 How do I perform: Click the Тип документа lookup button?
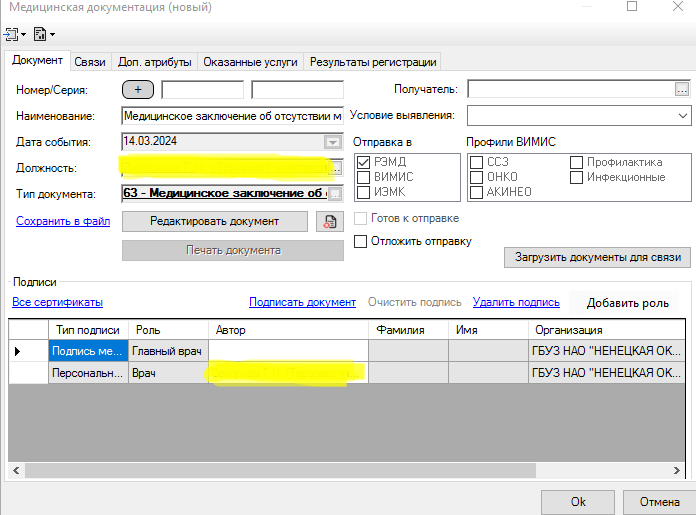336,194
